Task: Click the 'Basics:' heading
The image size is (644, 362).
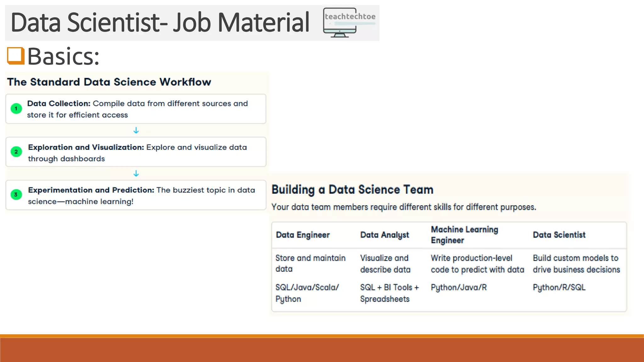Action: point(64,56)
